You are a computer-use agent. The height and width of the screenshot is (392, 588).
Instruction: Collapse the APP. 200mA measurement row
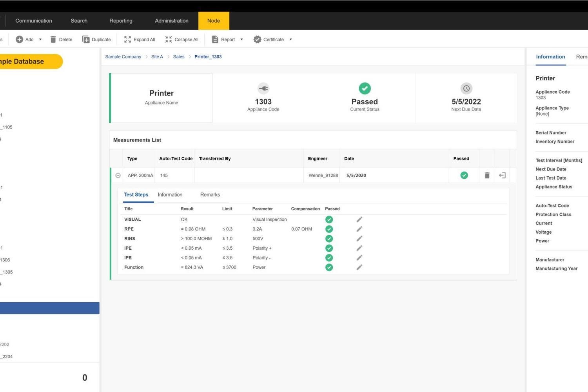coord(118,176)
